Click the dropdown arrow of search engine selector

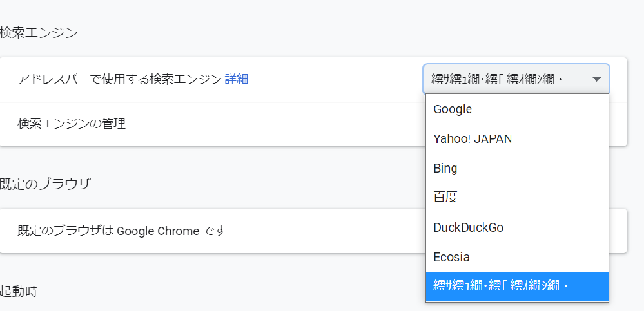(x=597, y=79)
